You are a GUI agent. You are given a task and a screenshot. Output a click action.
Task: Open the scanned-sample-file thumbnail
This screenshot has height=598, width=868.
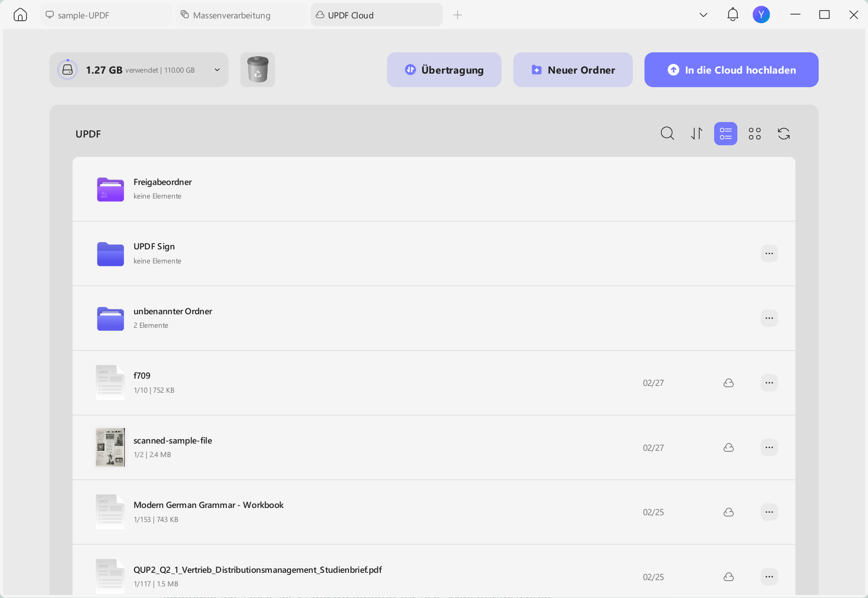point(110,447)
